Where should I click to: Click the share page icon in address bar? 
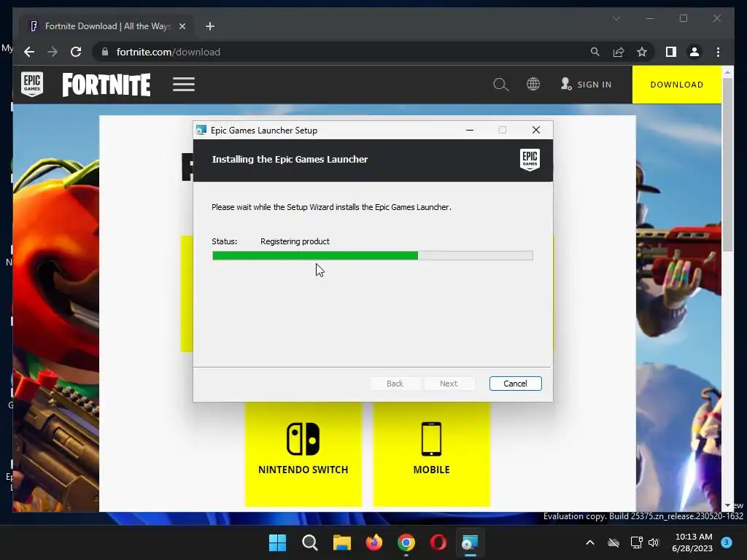[619, 52]
